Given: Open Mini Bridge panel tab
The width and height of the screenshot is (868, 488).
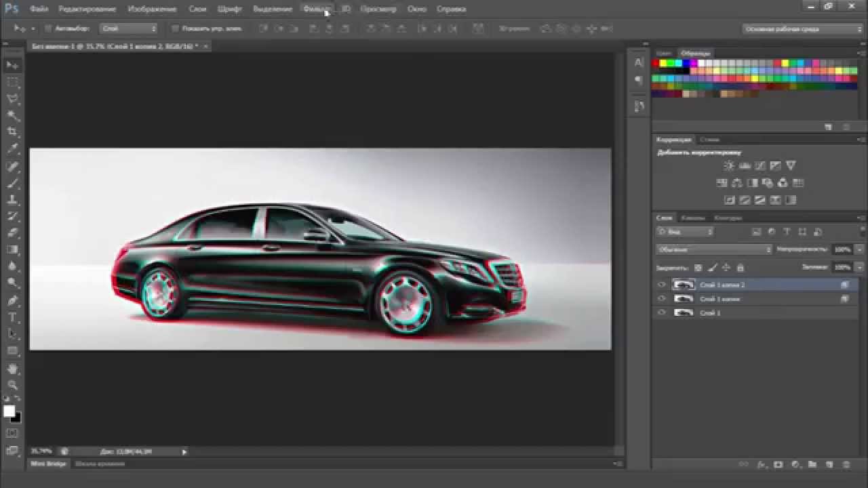Looking at the screenshot, I should point(49,464).
